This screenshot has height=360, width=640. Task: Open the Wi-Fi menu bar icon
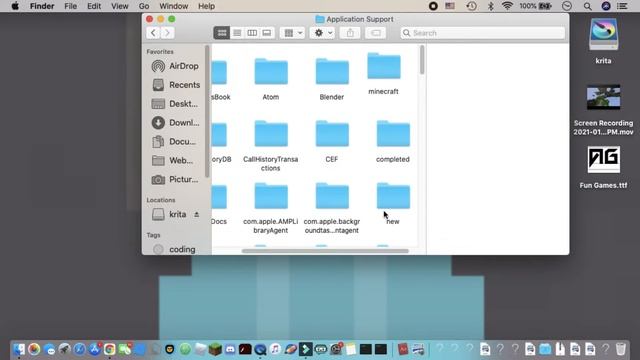pos(507,6)
